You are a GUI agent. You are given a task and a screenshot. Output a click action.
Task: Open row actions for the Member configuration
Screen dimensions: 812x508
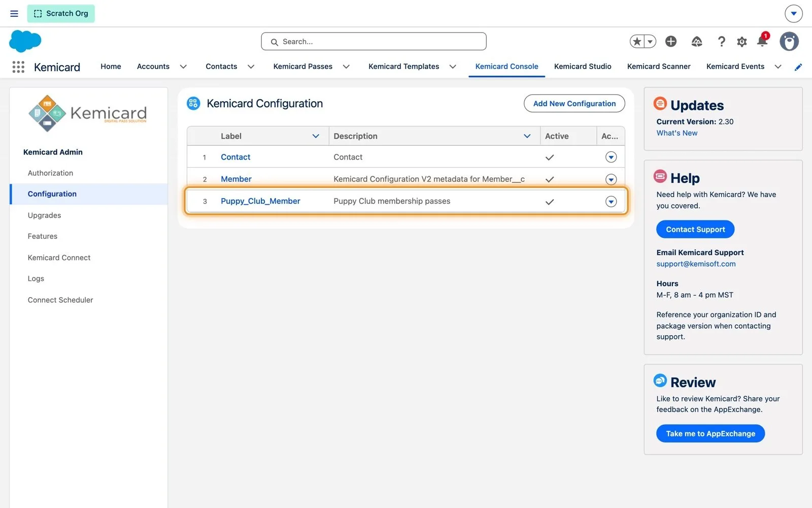click(x=611, y=179)
